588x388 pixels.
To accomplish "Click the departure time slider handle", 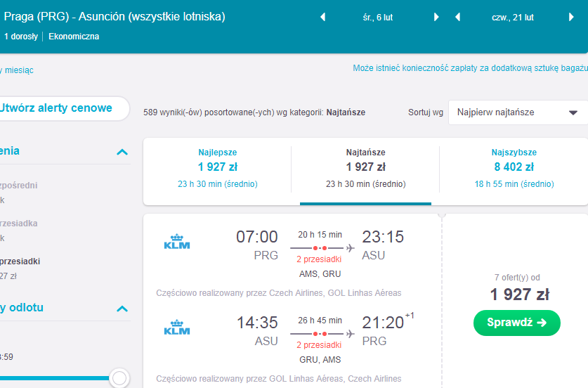I will tap(119, 378).
